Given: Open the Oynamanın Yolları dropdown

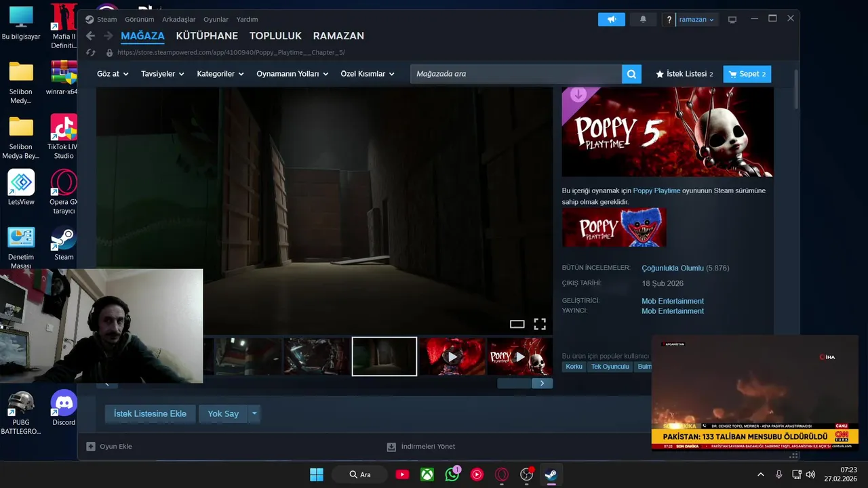Looking at the screenshot, I should [292, 74].
